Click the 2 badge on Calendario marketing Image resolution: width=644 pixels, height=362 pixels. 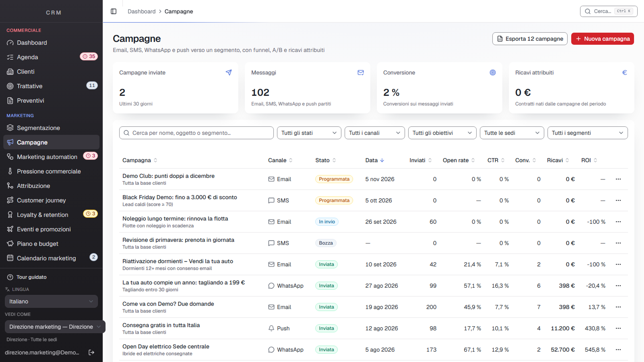click(x=94, y=257)
